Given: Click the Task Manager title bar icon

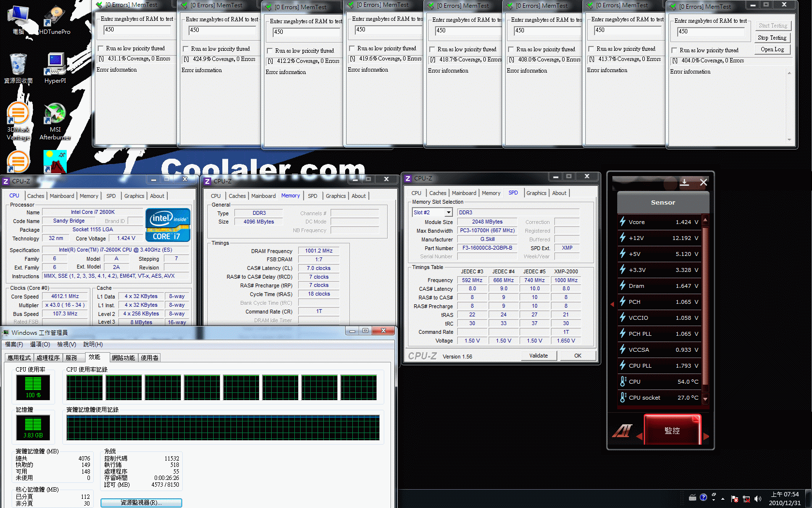Looking at the screenshot, I should [6, 332].
